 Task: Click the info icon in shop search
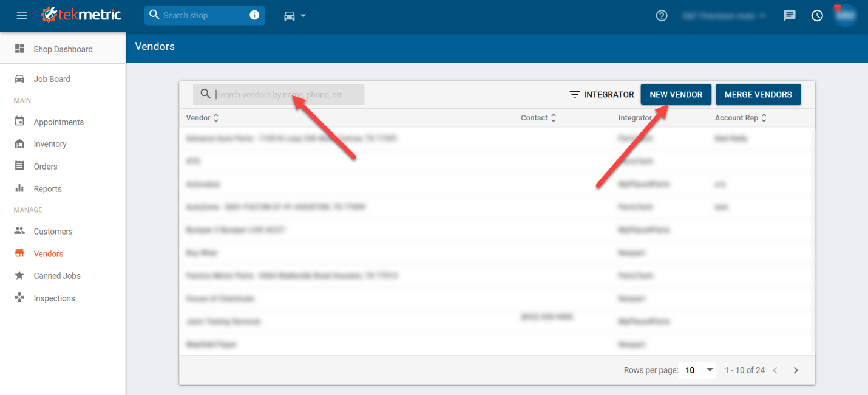tap(254, 15)
